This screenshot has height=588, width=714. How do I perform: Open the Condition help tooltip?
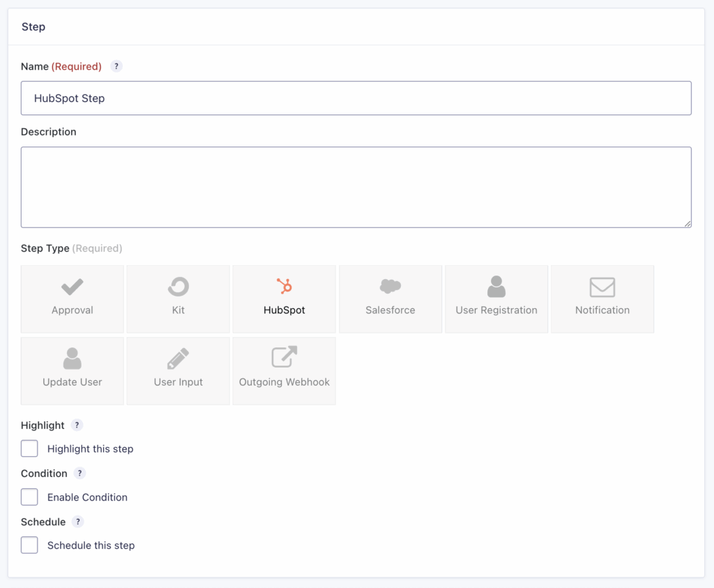(x=79, y=473)
